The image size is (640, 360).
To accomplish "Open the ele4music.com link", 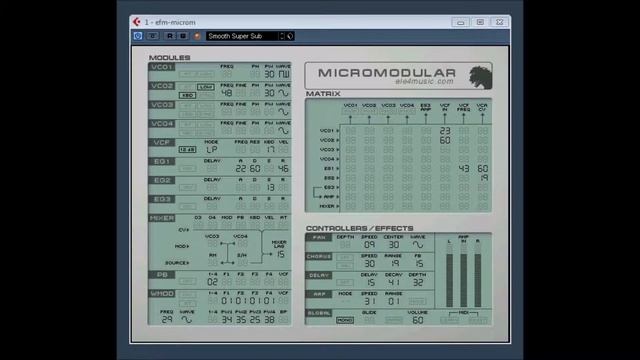I will [424, 82].
